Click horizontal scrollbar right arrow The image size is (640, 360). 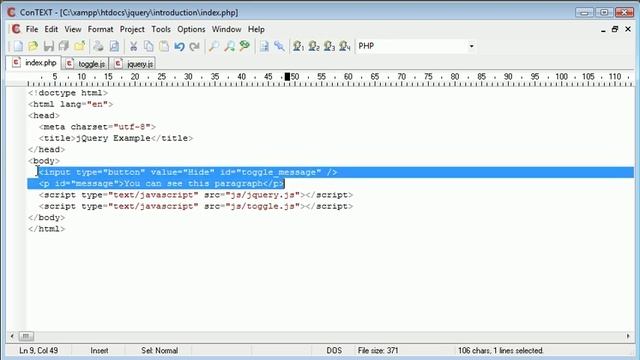(x=628, y=336)
